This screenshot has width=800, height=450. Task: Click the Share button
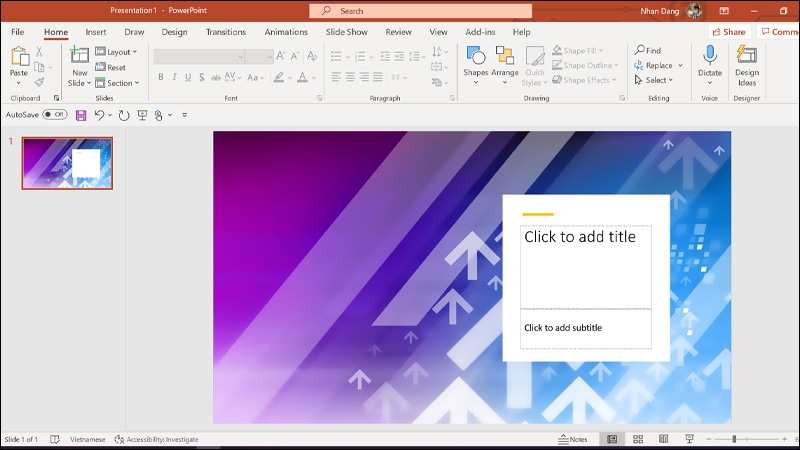(x=729, y=32)
